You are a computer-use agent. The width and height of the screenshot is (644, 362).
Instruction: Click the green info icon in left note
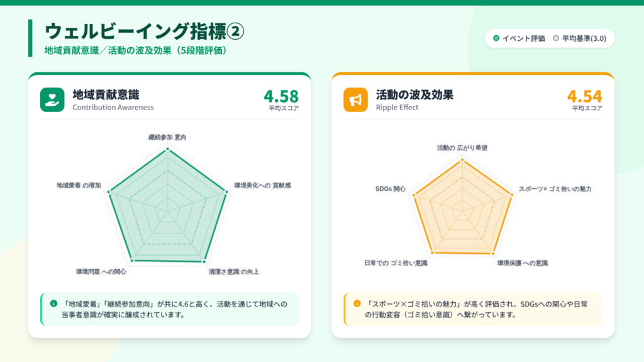53,303
